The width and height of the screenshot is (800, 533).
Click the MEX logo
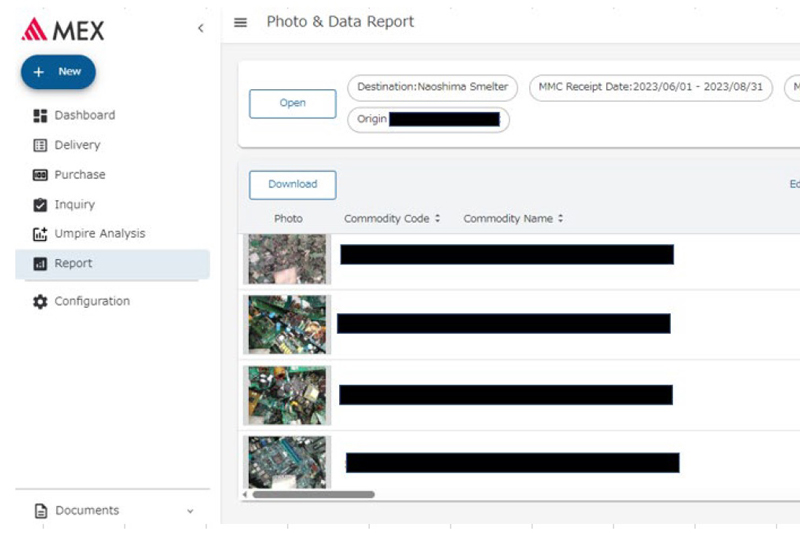pyautogui.click(x=62, y=29)
